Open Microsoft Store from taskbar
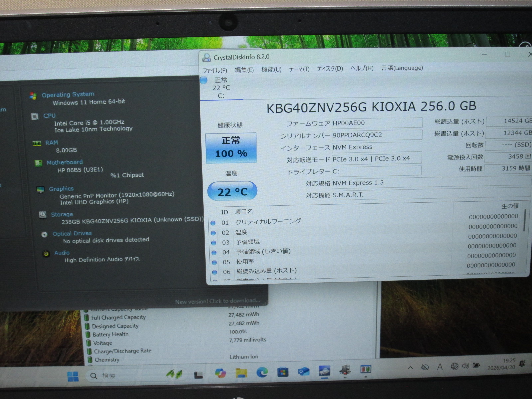Screen dimensions: 532x399 click(x=283, y=372)
